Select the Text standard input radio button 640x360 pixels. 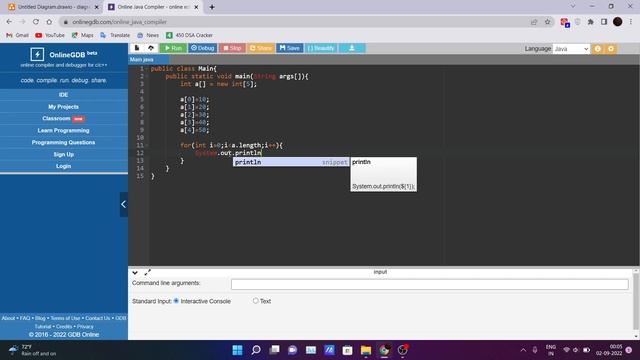(256, 301)
